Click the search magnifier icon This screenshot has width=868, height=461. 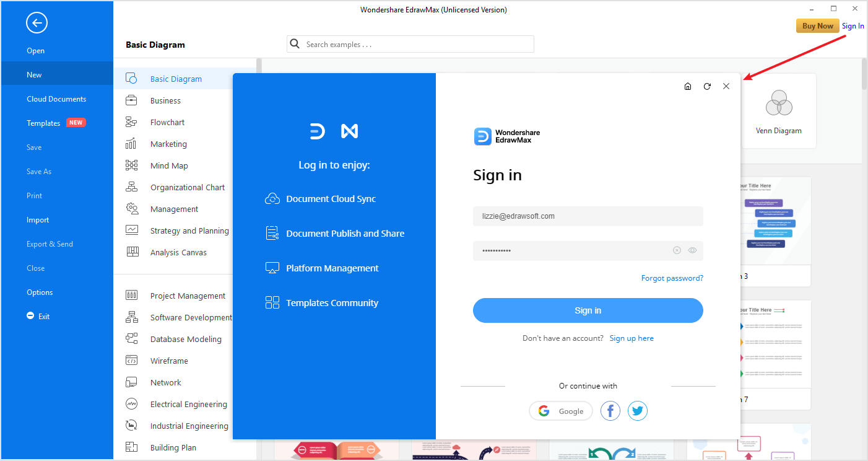click(x=296, y=44)
